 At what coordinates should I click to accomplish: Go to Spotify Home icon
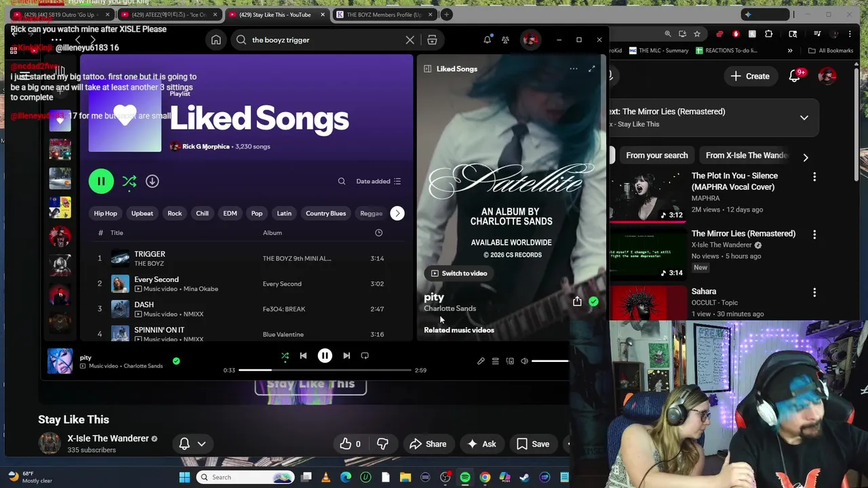(216, 40)
